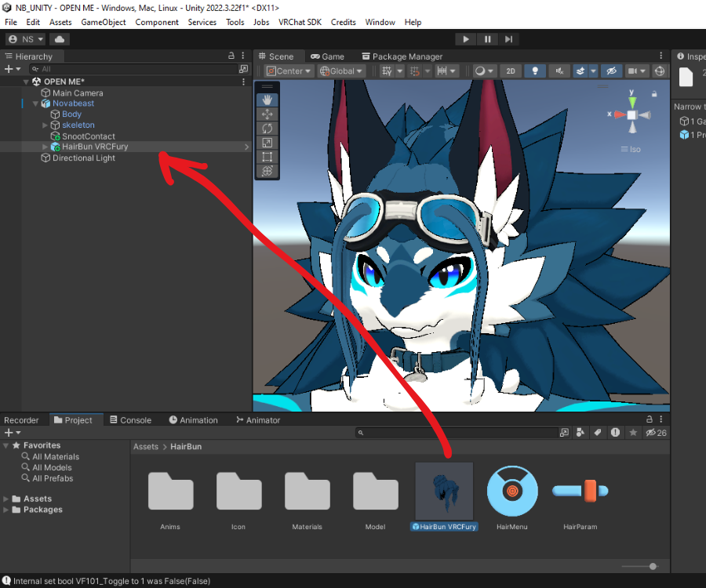
Task: Lock the Hierarchy panel
Action: (231, 56)
